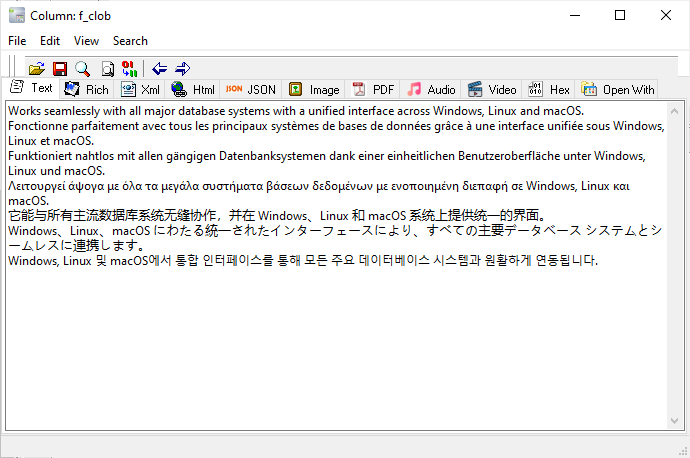Open the Search menu

pyautogui.click(x=130, y=41)
